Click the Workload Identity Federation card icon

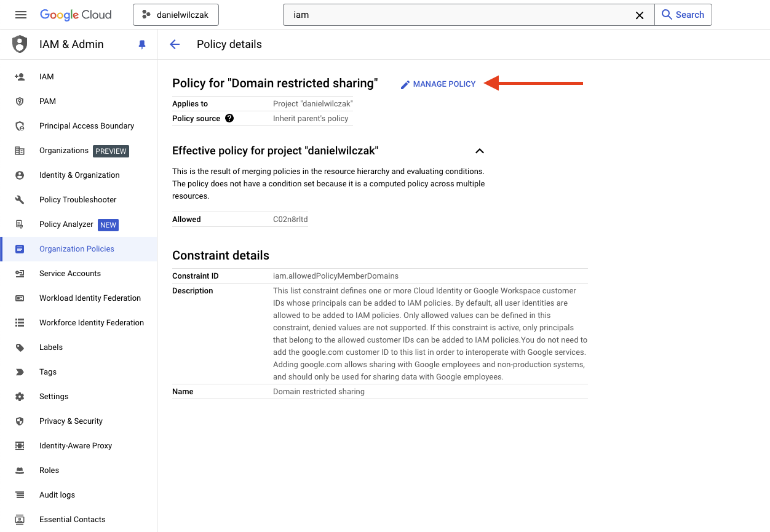20,298
